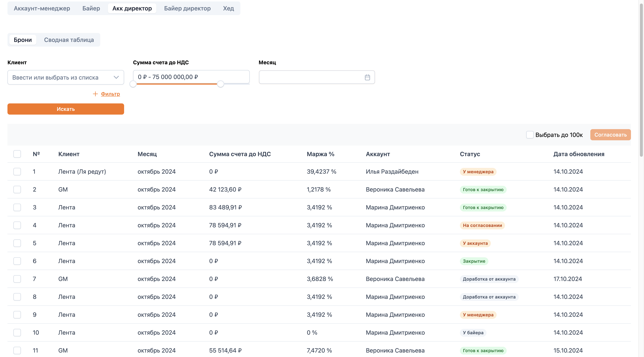Check the row 1 Лента (Ля редут) checkbox
The width and height of the screenshot is (644, 357).
[17, 171]
